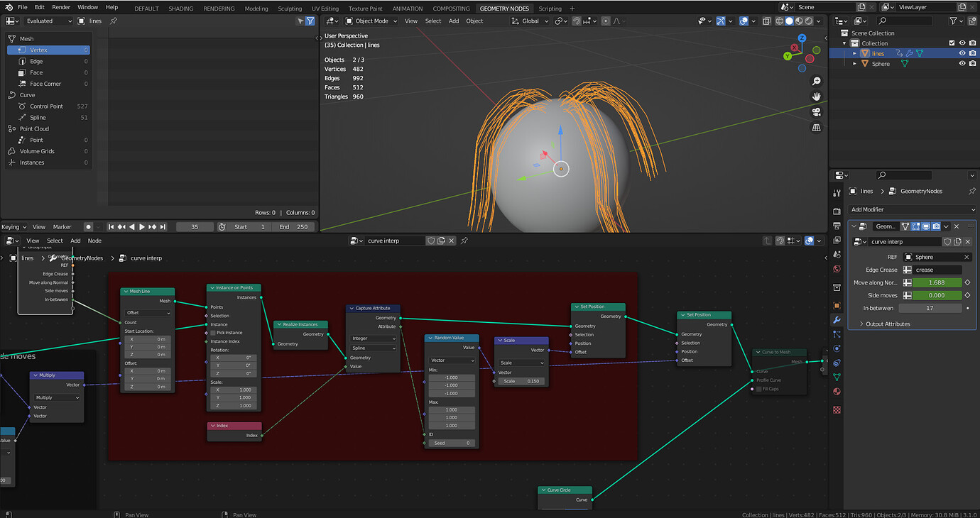The height and width of the screenshot is (518, 980).
Task: Open the Object Data properties tab
Action: (837, 377)
